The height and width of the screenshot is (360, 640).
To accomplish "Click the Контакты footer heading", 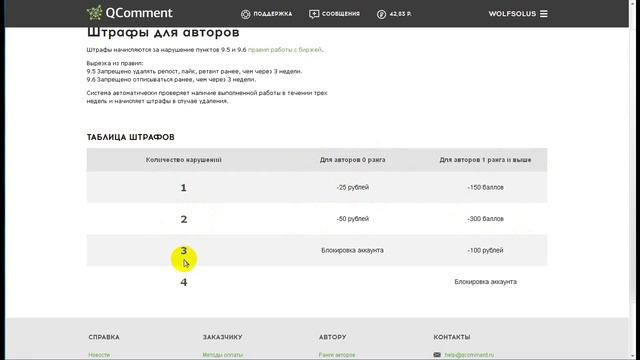I will [x=452, y=337].
